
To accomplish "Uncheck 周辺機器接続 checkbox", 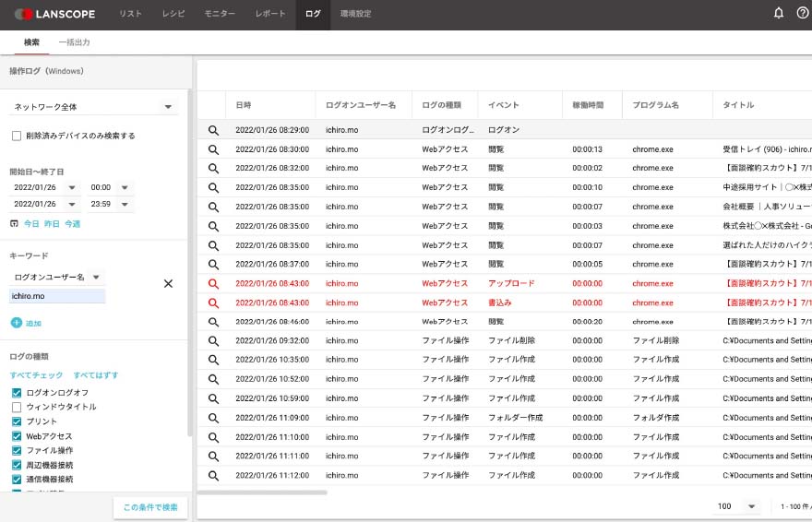I will pyautogui.click(x=17, y=465).
